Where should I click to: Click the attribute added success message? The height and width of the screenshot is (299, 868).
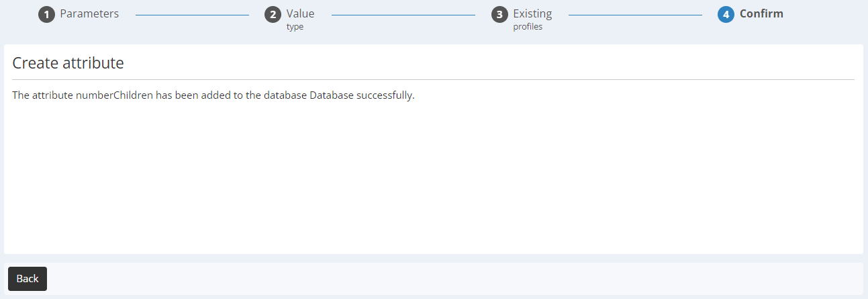pos(213,95)
